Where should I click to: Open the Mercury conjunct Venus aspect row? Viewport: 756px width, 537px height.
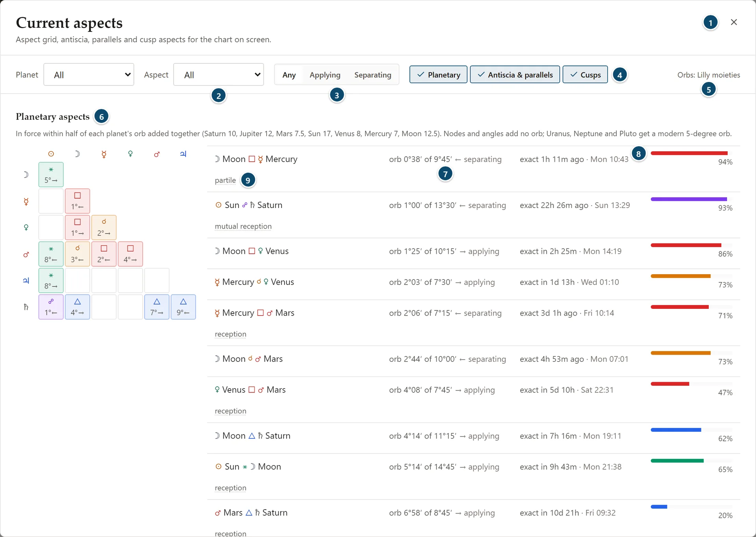pyautogui.click(x=473, y=284)
